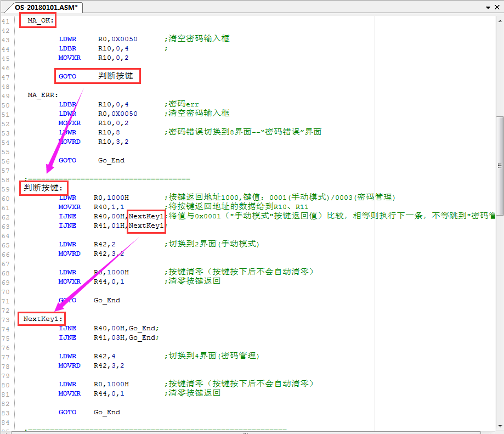
Task: Click operand R42,3,2 on line 78
Action: point(109,365)
